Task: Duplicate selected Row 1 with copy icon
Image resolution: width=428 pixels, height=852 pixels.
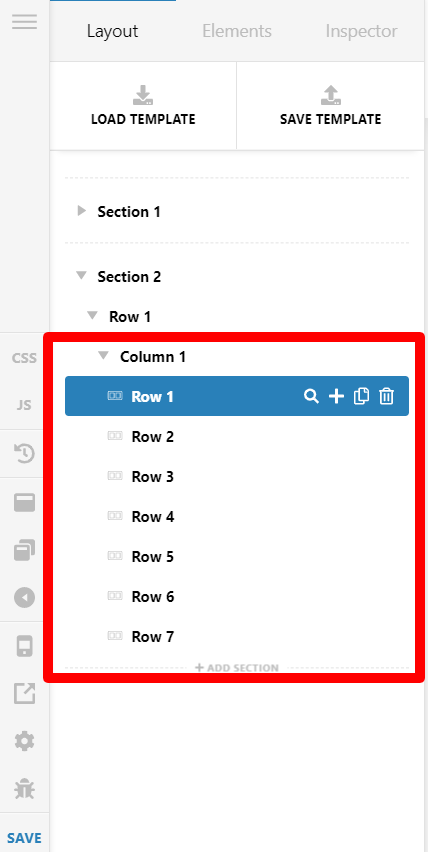Action: 361,396
